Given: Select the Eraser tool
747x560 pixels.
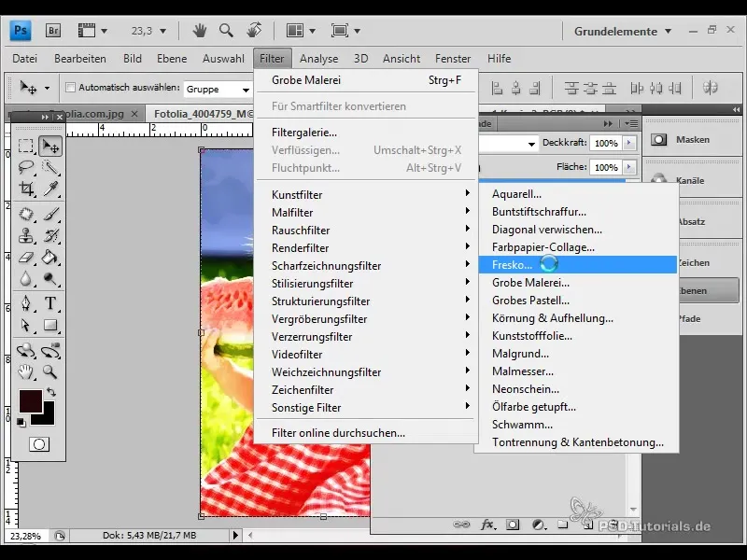Looking at the screenshot, I should pyautogui.click(x=26, y=258).
